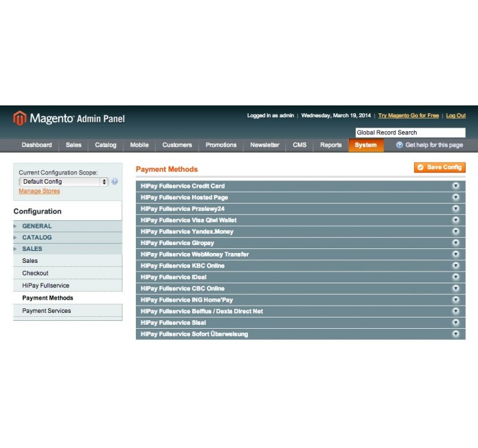This screenshot has height=448, width=478.
Task: Expand HiPay Fullservice KBC Online arrow
Action: click(x=456, y=266)
